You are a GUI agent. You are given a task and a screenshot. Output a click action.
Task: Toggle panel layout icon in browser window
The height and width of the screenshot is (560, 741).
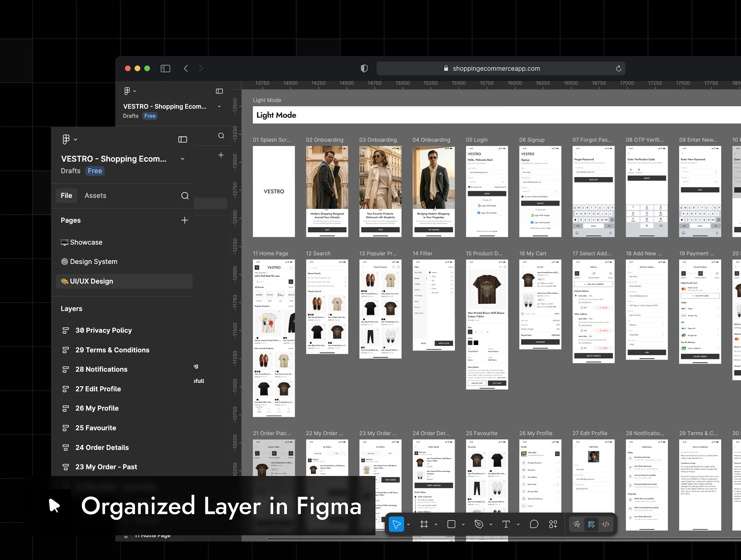[219, 91]
